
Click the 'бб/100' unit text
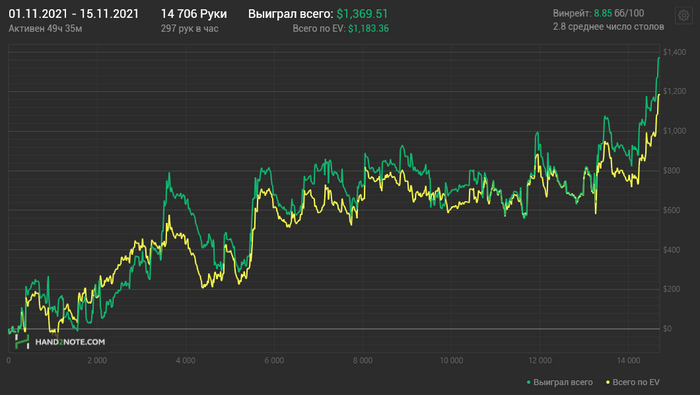pyautogui.click(x=629, y=13)
